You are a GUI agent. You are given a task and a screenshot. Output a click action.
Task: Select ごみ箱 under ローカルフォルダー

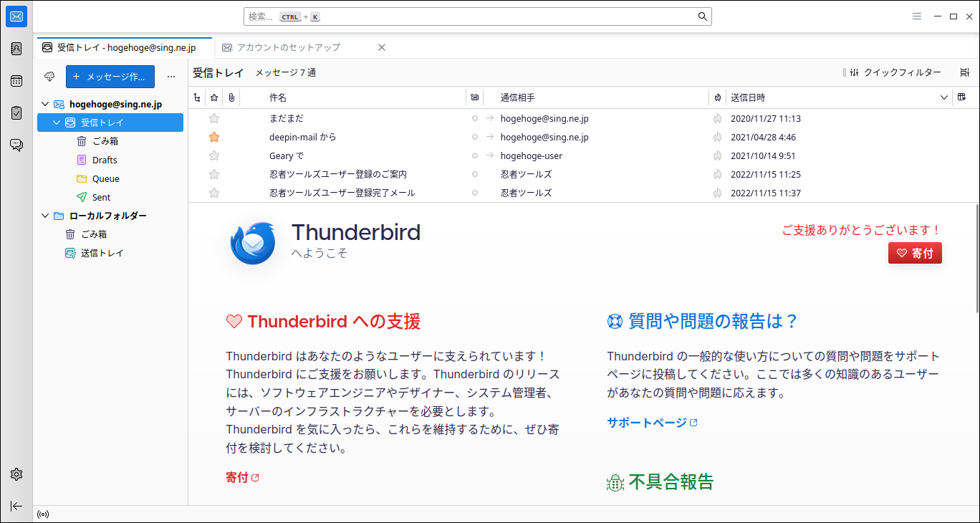tap(94, 234)
